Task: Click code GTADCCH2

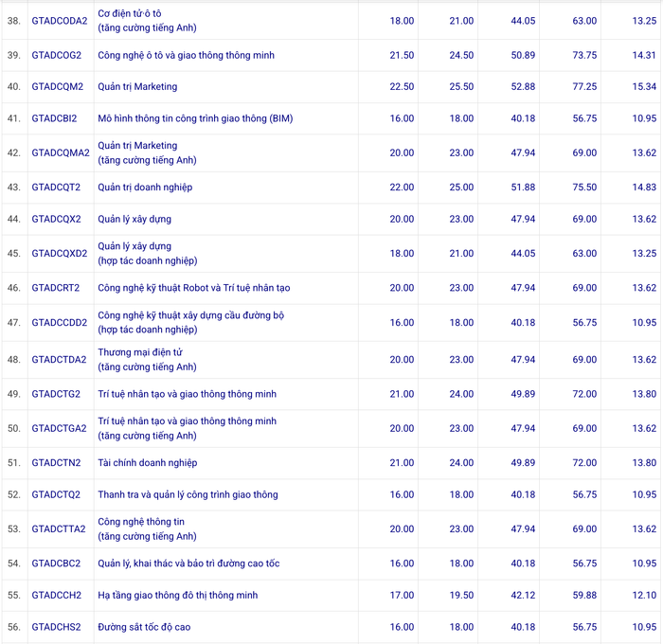Action: pyautogui.click(x=56, y=595)
